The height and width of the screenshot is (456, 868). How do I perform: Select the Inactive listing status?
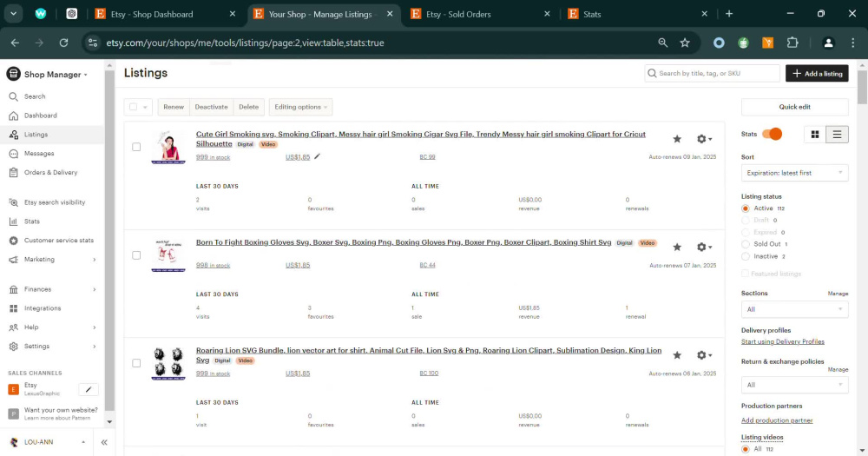(745, 256)
